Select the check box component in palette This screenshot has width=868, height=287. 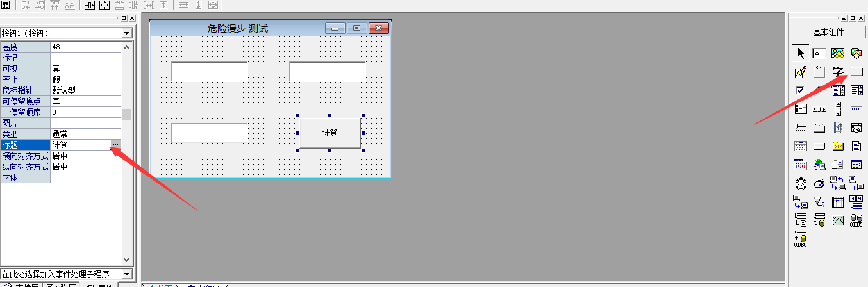click(800, 90)
